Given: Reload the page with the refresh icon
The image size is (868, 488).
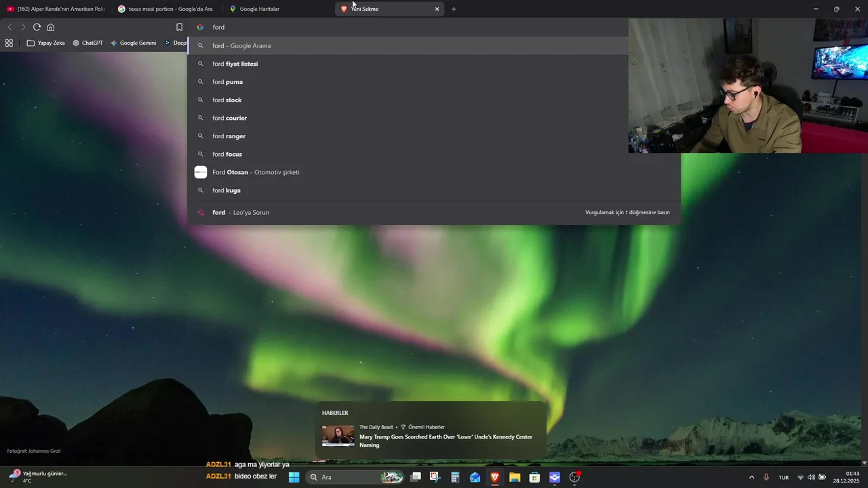Looking at the screenshot, I should pos(37,27).
